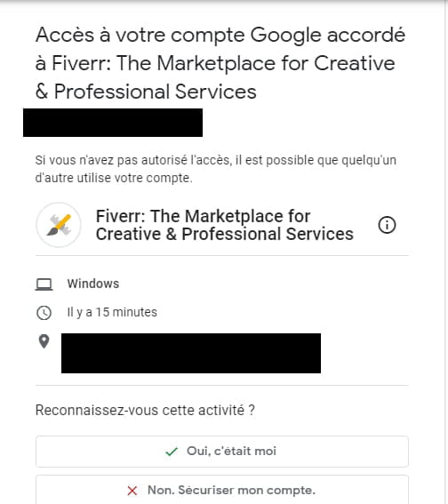Open the bold Fiverr Marketplace app entry
Image resolution: width=448 pixels, height=504 pixels.
point(225,225)
